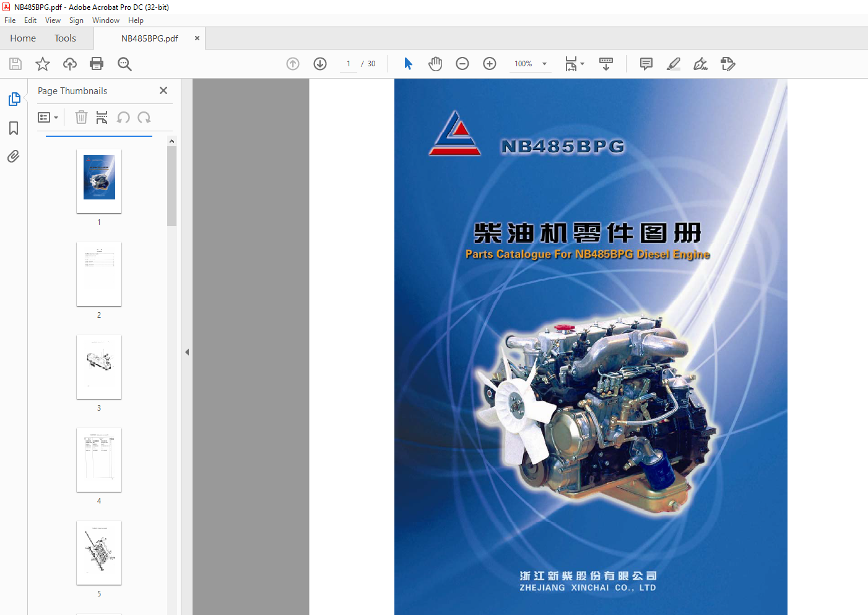Switch to the Tools tab
Viewport: 868px width, 615px height.
pos(65,38)
